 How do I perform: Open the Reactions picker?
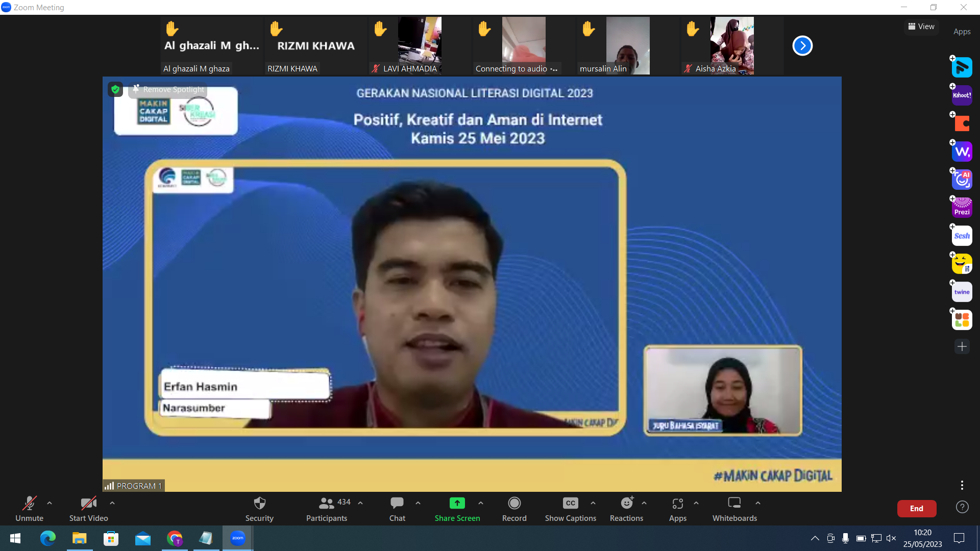(627, 509)
